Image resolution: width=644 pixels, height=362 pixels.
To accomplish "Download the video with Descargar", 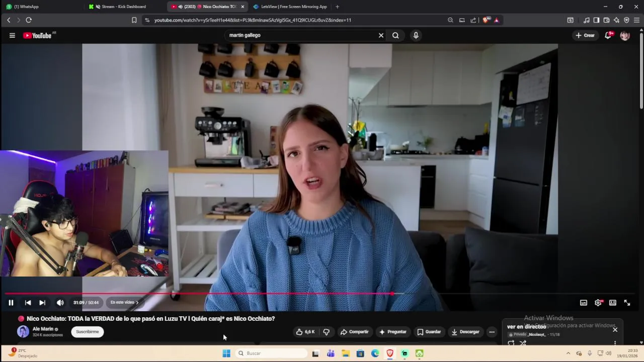I will coord(465,332).
